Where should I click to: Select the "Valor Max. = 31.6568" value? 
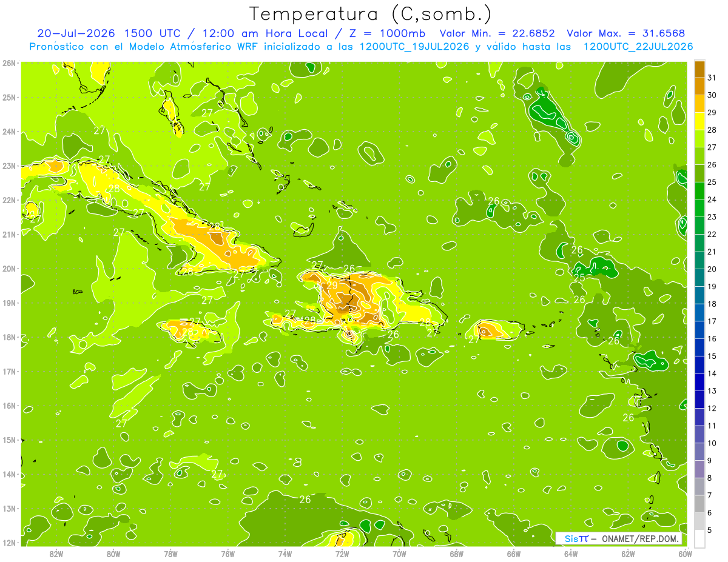[626, 33]
